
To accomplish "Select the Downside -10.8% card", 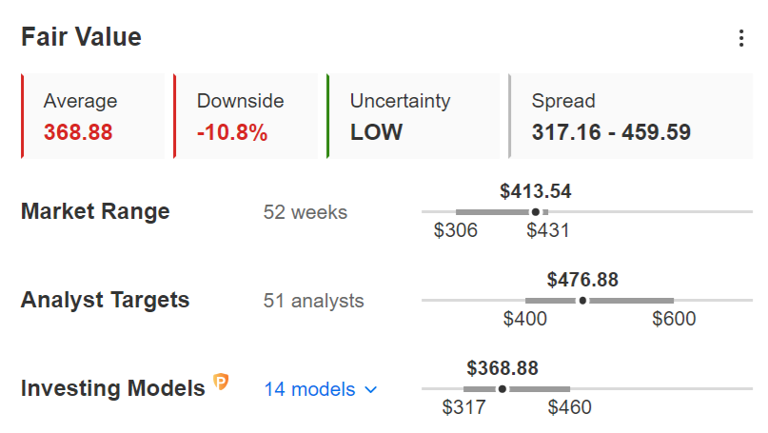I will (x=247, y=116).
